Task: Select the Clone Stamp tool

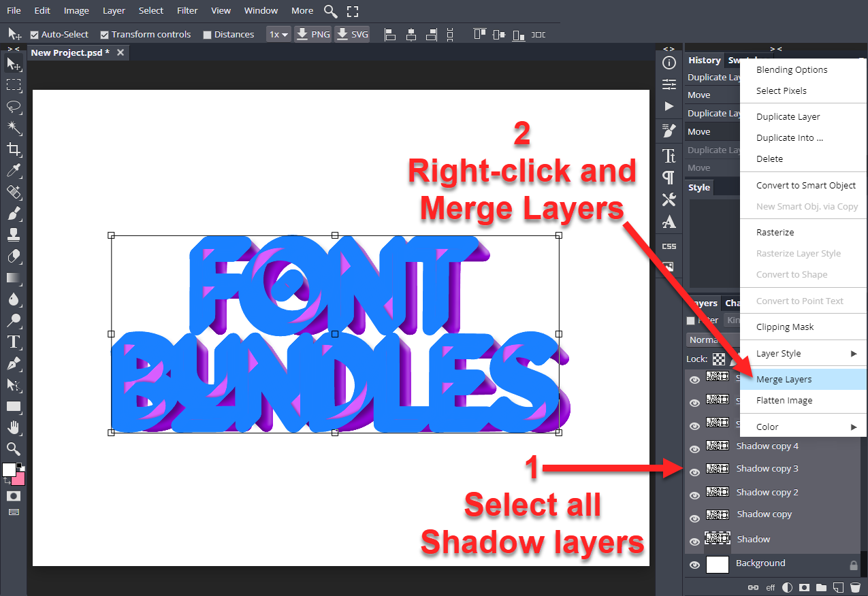Action: tap(14, 235)
